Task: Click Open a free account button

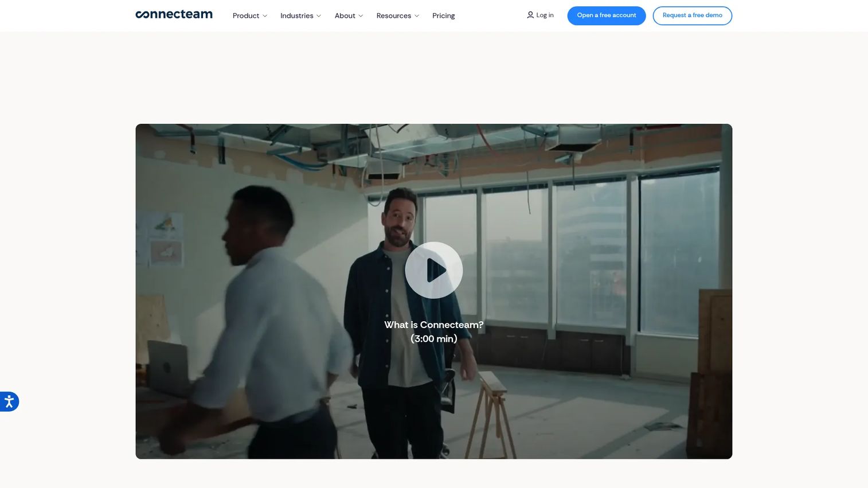Action: [607, 15]
